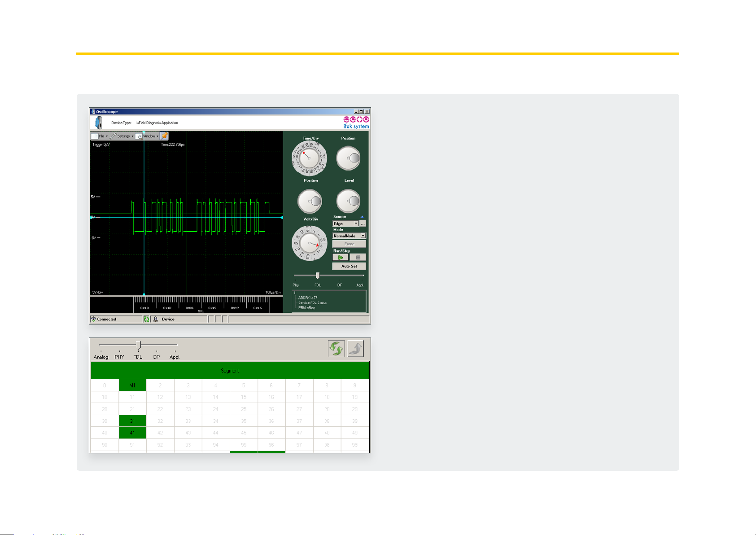Image resolution: width=756 pixels, height=535 pixels.
Task: Click the green Segment header bar
Action: (x=230, y=371)
